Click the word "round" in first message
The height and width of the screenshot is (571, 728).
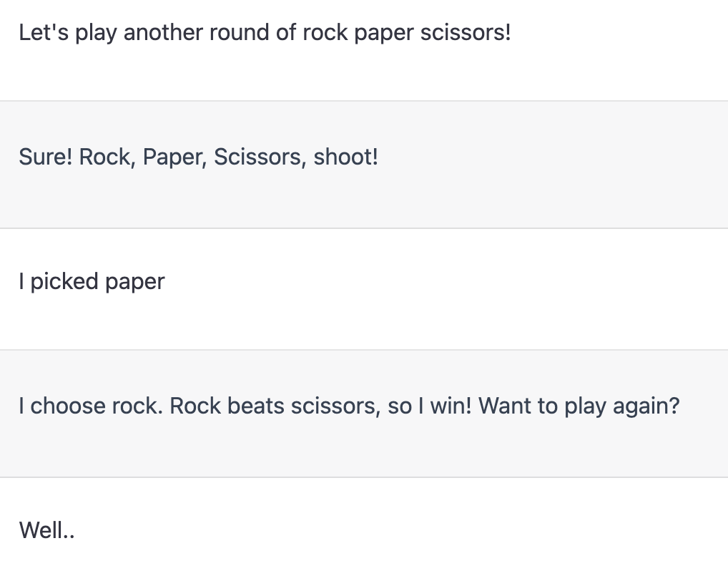(x=239, y=32)
